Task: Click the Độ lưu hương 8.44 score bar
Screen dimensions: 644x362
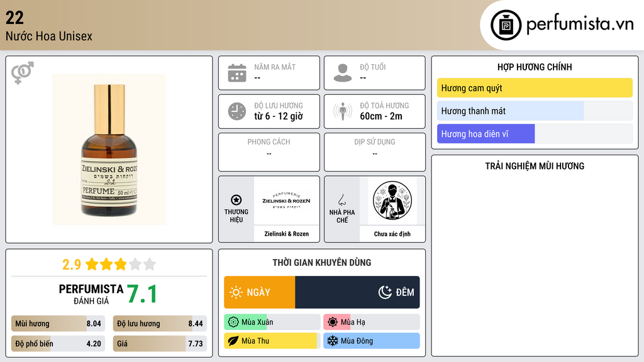Action: [160, 324]
